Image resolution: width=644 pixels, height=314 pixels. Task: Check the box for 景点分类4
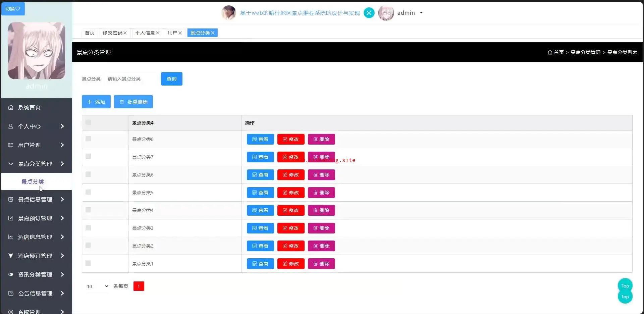click(x=88, y=210)
